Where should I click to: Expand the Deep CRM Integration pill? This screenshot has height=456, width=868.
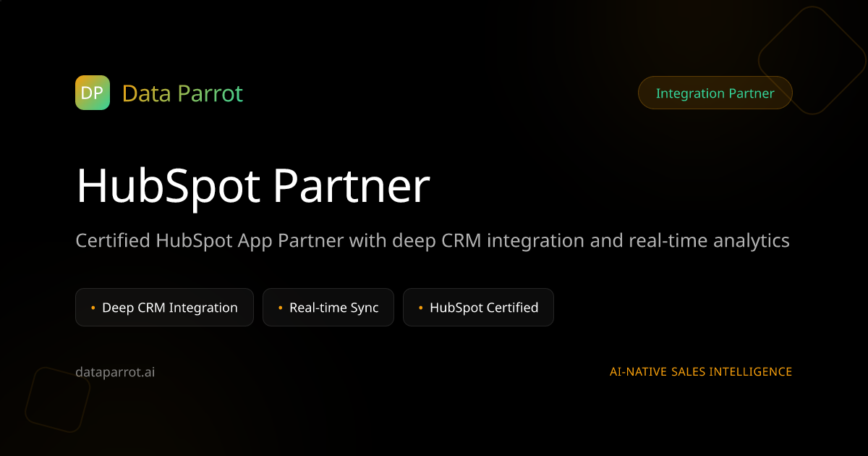tap(164, 307)
